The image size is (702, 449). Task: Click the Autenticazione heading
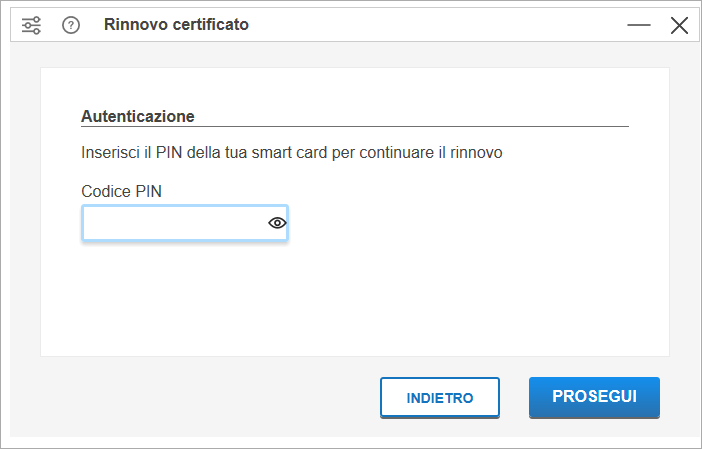[x=137, y=116]
